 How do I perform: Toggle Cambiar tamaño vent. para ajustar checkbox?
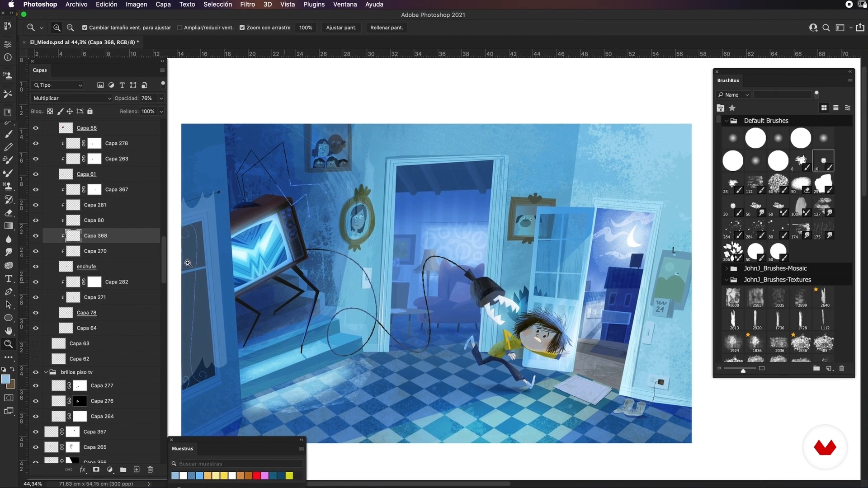[85, 28]
